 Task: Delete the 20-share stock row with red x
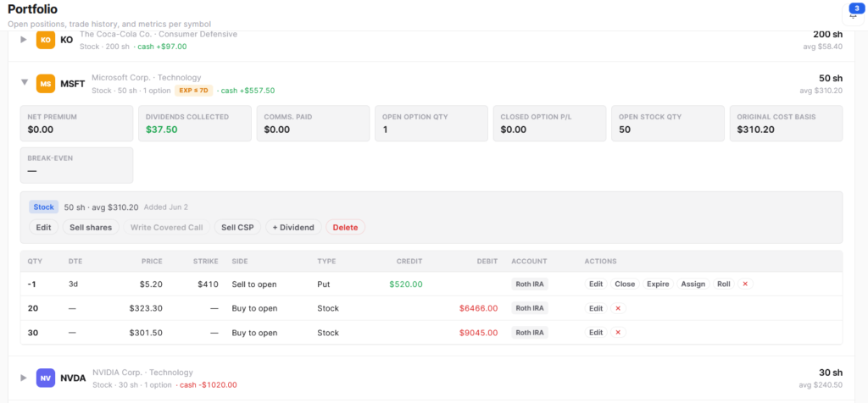point(618,308)
